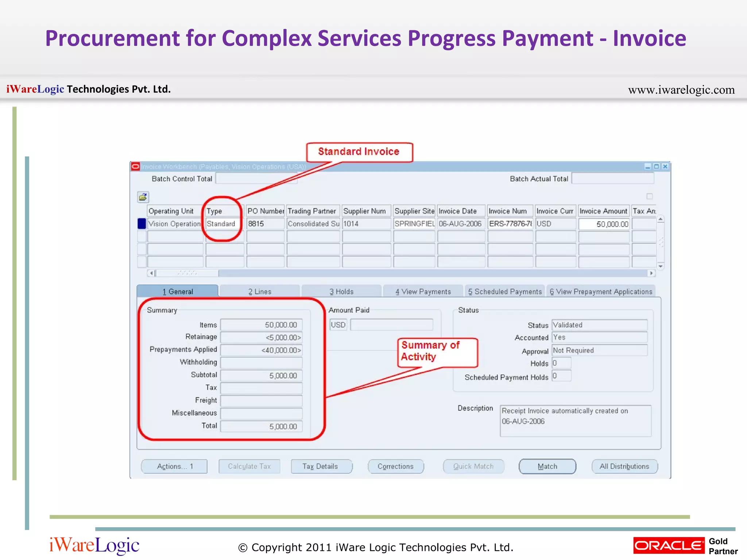The height and width of the screenshot is (560, 747).
Task: Click the Invoice Curr cell USD
Action: tap(556, 223)
